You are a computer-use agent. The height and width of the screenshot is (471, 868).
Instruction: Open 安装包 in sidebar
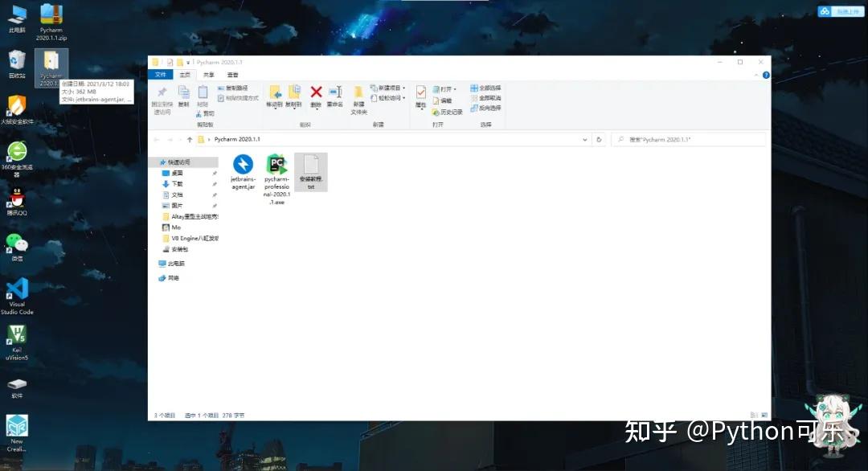click(x=175, y=250)
